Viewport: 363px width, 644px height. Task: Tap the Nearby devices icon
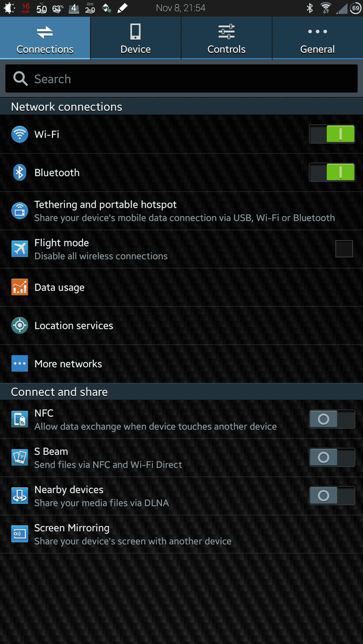pos(19,496)
